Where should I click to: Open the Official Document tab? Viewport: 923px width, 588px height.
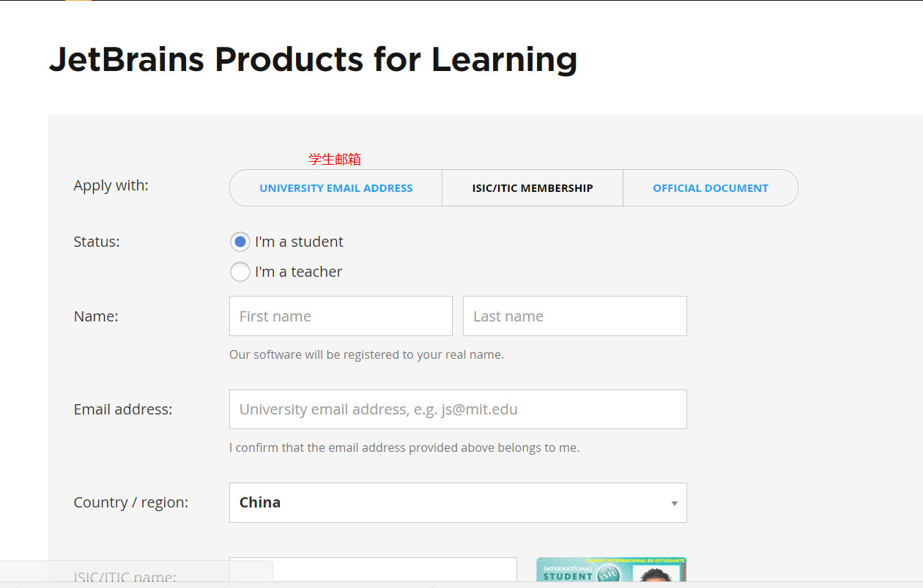(x=711, y=188)
